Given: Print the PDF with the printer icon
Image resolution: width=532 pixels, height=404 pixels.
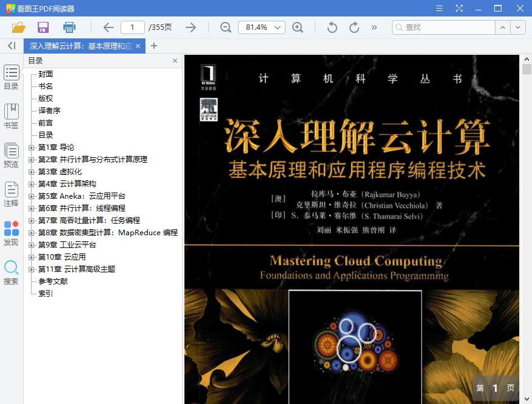Looking at the screenshot, I should (69, 27).
